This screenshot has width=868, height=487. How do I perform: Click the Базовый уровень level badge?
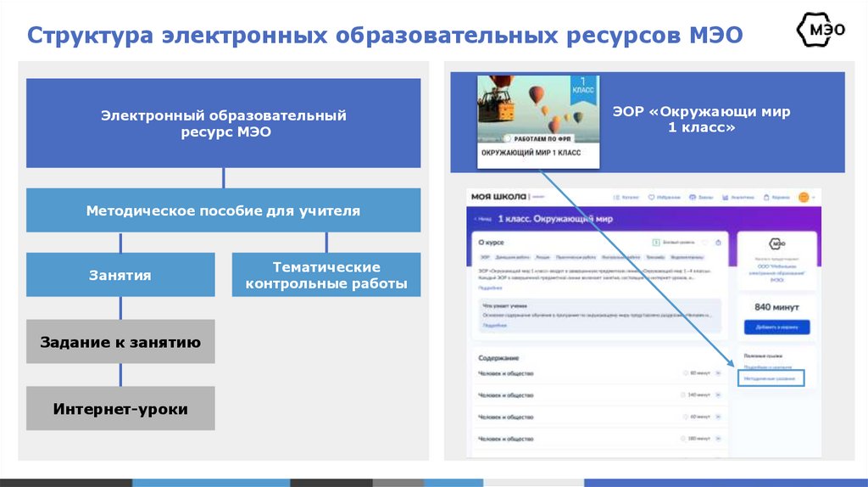click(x=672, y=243)
